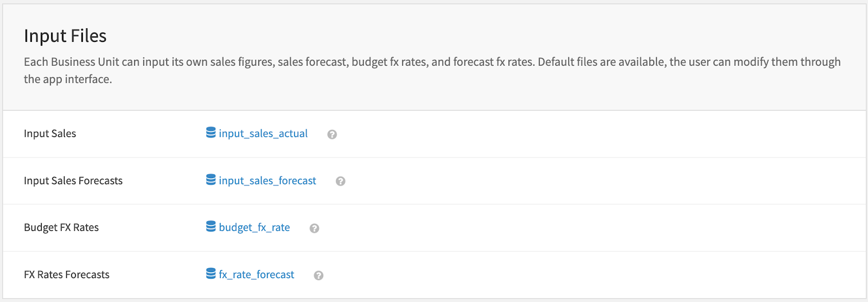Click the dataset icon beside budget_fx_rate
868x302 pixels.
(x=211, y=226)
